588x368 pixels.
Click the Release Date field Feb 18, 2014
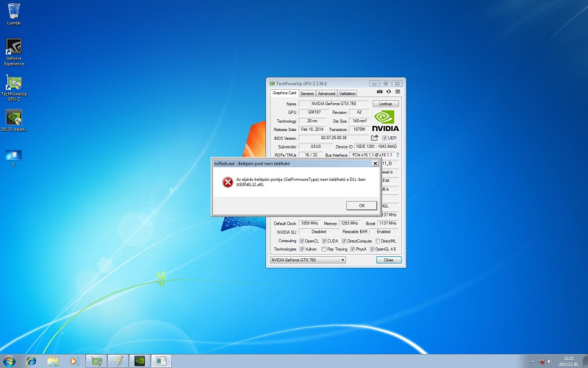tap(312, 130)
